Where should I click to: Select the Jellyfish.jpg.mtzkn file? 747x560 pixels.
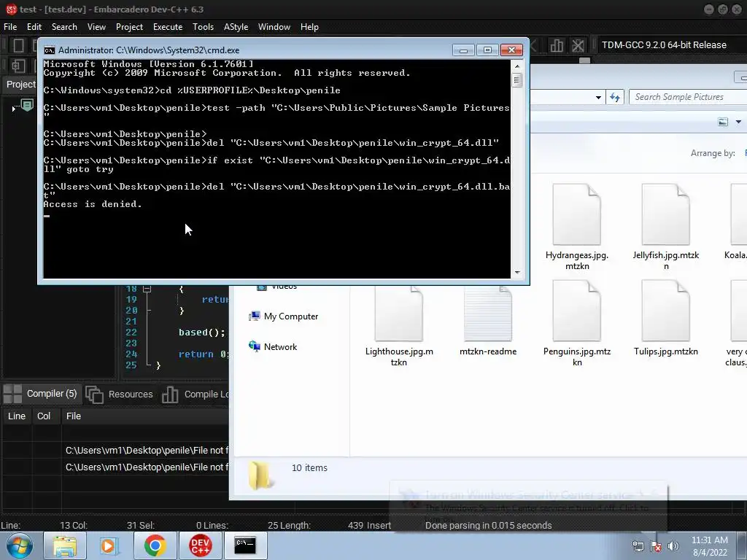tap(666, 227)
